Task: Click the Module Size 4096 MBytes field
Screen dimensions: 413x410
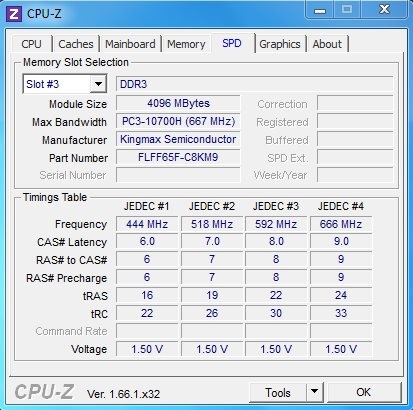Action: tap(178, 103)
